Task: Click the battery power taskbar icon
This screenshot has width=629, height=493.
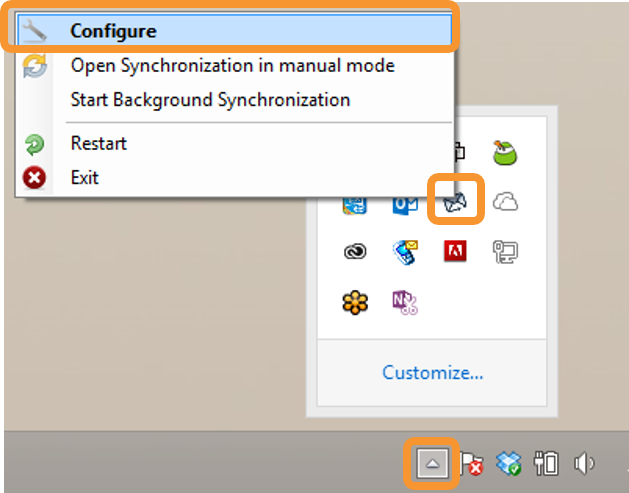Action: pos(546,463)
